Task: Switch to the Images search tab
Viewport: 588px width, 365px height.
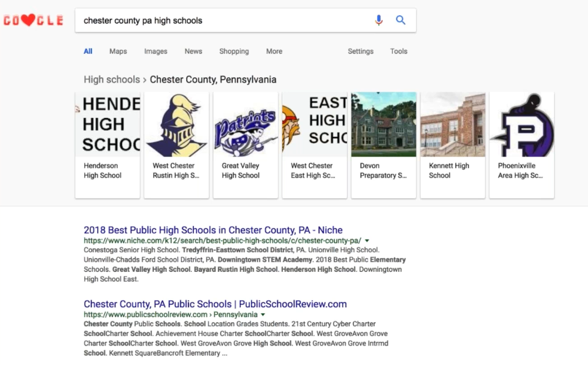Action: [x=156, y=51]
